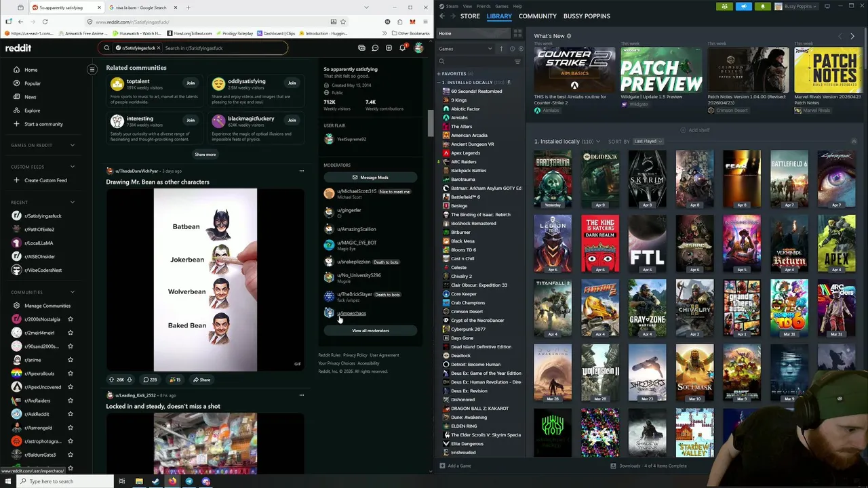The width and height of the screenshot is (868, 488).
Task: Open Steam notifications bell icon
Action: (762, 6)
